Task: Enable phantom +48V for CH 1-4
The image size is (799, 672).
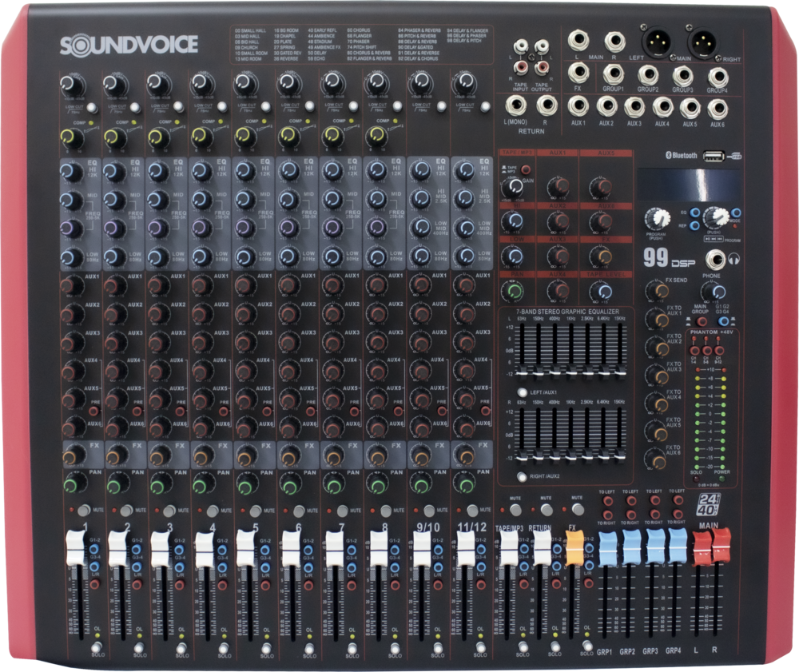Action: 694,351
